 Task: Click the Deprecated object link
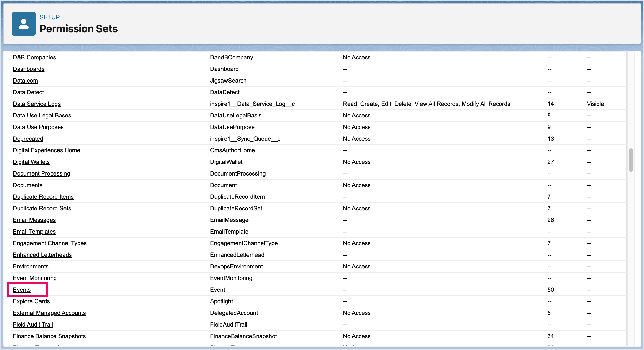(x=28, y=139)
